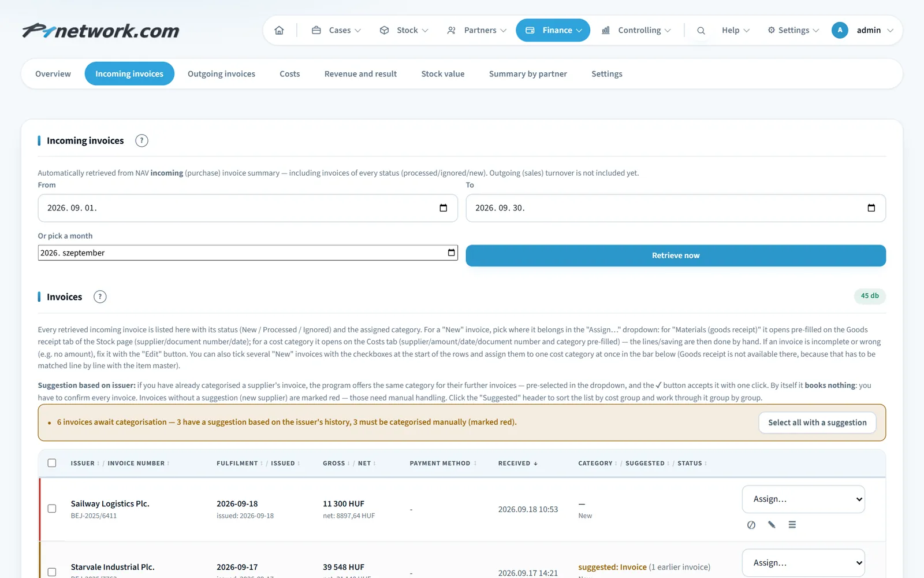Expand the Cases menu
Screen dimensions: 924x578
point(336,30)
